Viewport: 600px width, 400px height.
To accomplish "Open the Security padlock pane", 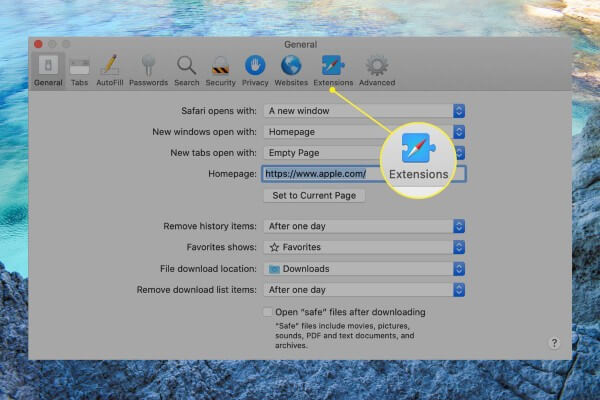I will pyautogui.click(x=220, y=70).
